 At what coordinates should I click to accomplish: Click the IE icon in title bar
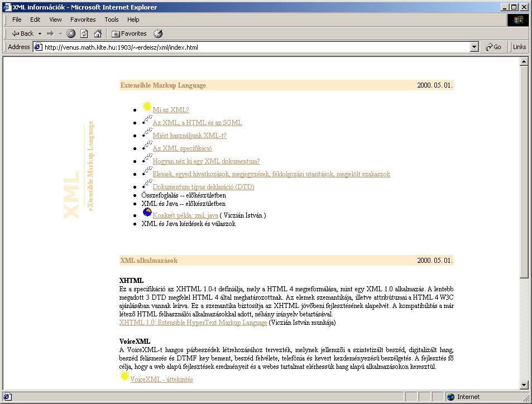coord(7,7)
